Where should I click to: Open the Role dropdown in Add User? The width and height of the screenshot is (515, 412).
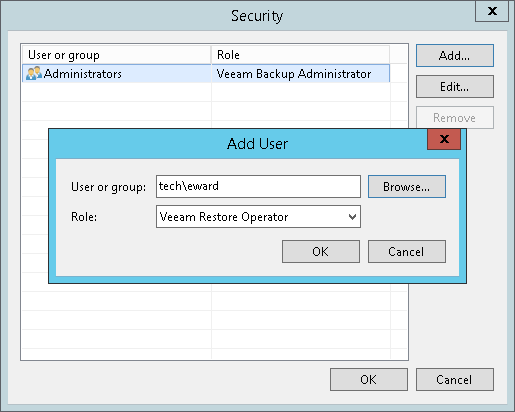click(258, 217)
